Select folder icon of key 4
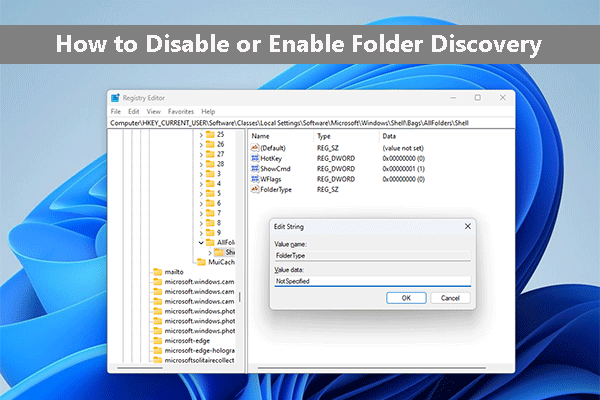 (210, 183)
